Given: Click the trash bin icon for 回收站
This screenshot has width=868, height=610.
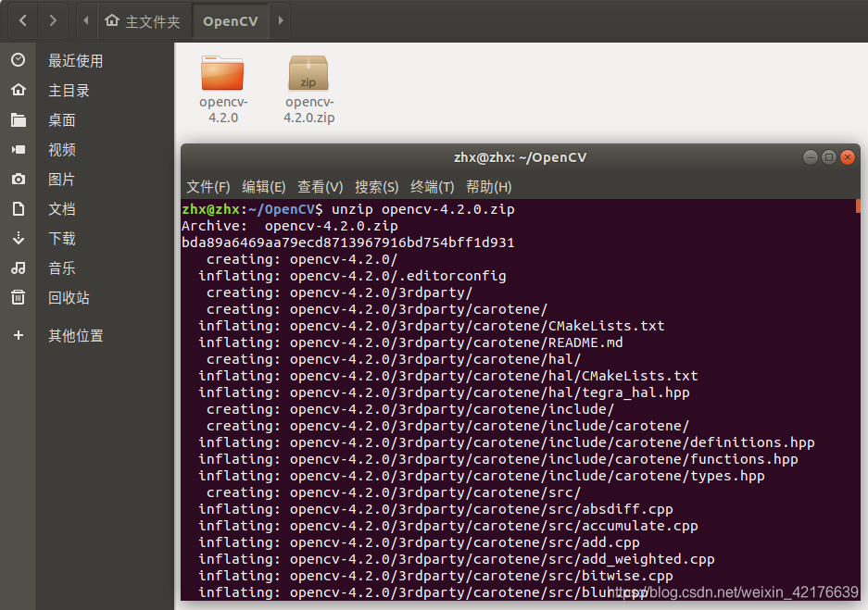Looking at the screenshot, I should pyautogui.click(x=19, y=297).
